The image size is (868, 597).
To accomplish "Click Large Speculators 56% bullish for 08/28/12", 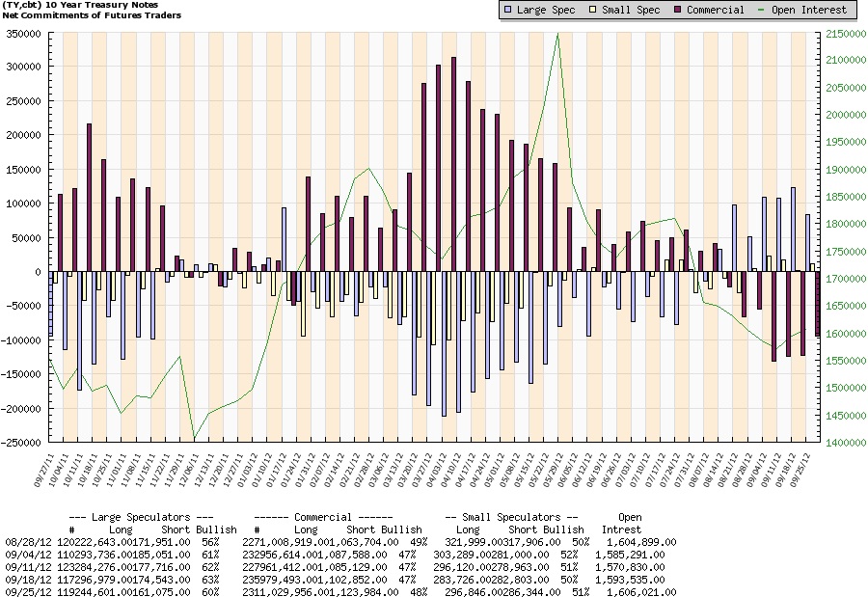I will pos(211,542).
